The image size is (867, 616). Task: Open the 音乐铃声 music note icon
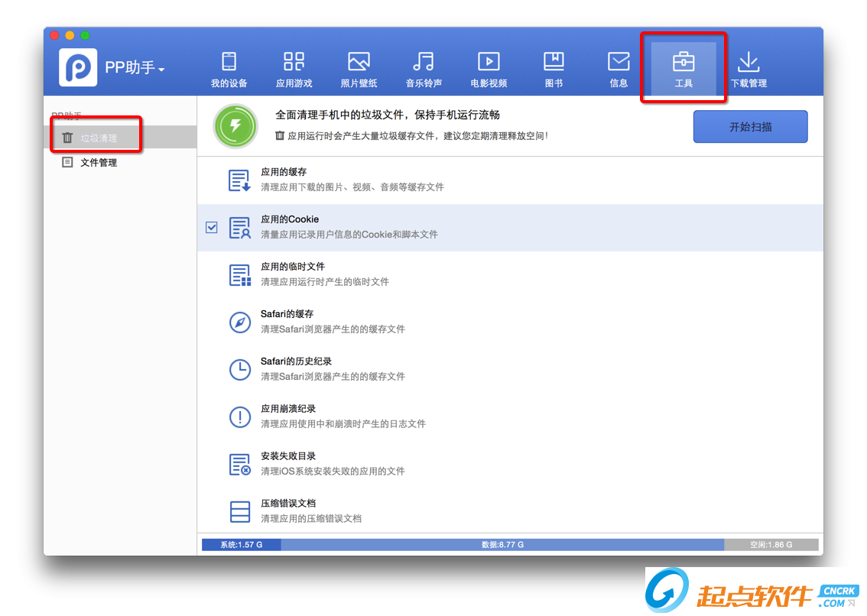[x=424, y=61]
